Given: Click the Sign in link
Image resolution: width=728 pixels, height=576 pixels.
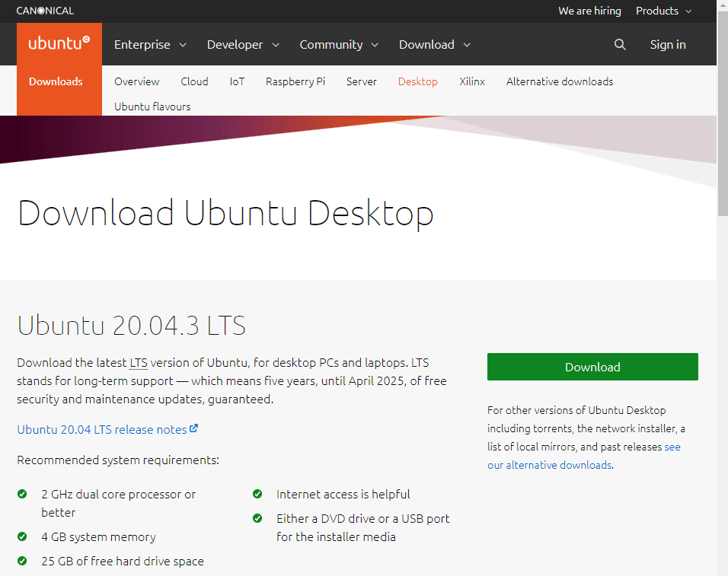Looking at the screenshot, I should (x=668, y=45).
